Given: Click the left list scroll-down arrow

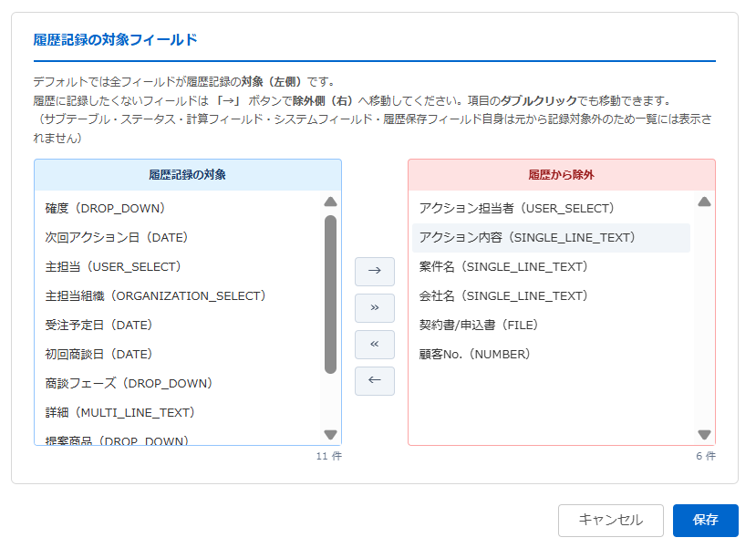Looking at the screenshot, I should [x=330, y=435].
